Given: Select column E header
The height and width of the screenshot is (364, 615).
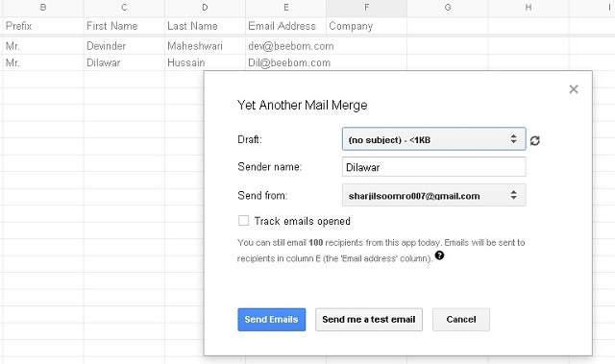Looking at the screenshot, I should [285, 8].
